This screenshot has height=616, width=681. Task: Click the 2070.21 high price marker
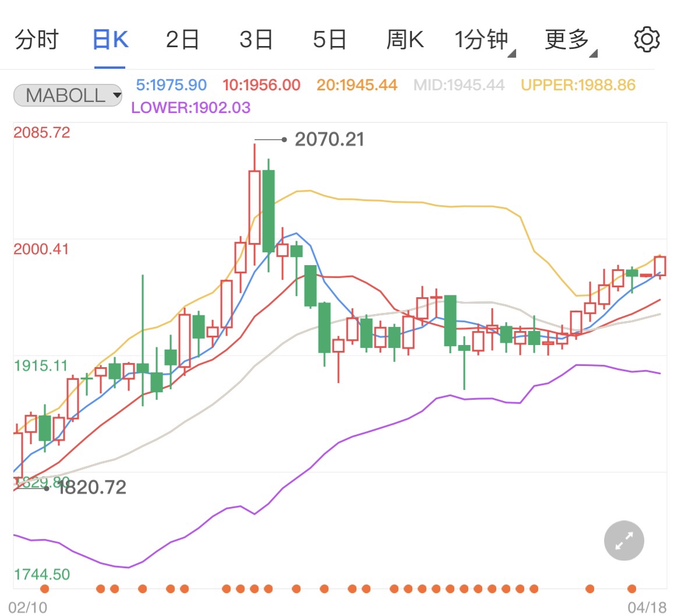click(329, 139)
